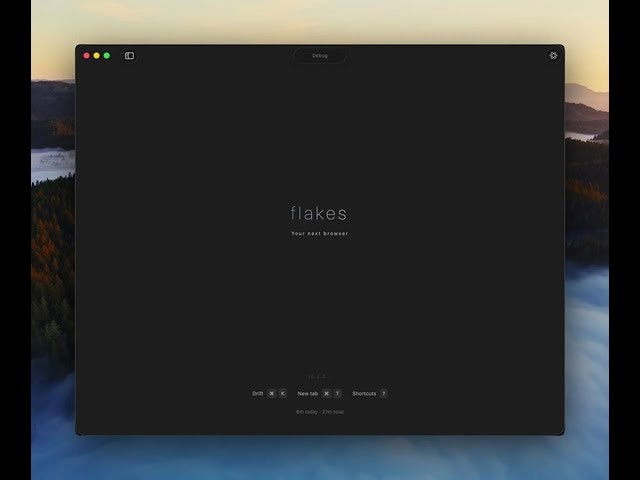Click the ⌘ key icon beside New tab
This screenshot has width=640, height=480.
tap(326, 394)
